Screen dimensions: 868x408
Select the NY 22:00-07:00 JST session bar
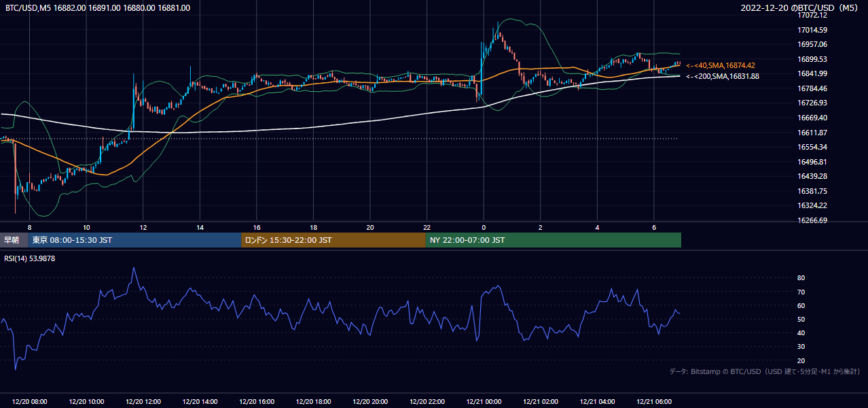(554, 240)
